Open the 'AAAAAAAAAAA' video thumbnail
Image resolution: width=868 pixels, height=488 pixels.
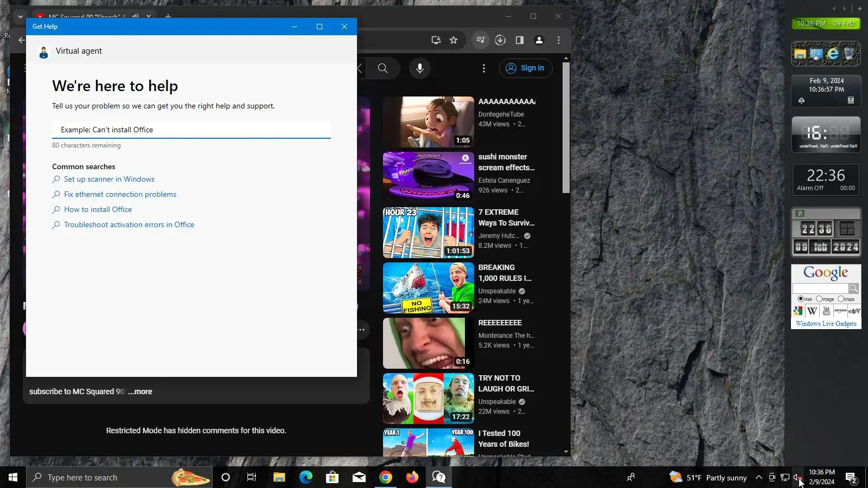[x=429, y=122]
